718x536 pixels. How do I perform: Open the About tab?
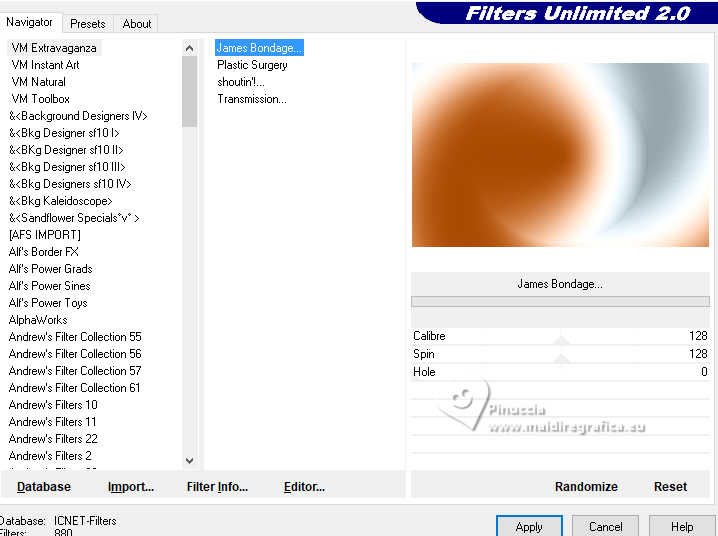pyautogui.click(x=136, y=24)
